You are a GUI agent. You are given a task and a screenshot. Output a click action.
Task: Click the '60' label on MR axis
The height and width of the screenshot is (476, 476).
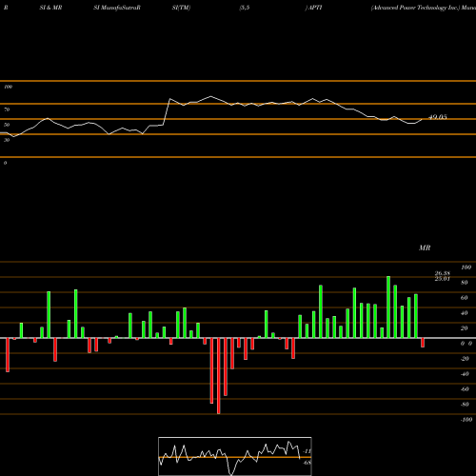coord(465,298)
